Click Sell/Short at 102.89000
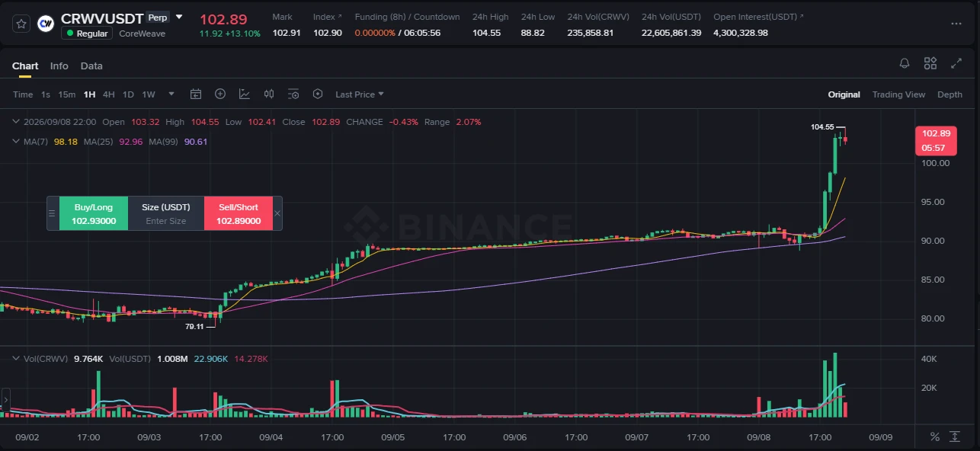This screenshot has width=980, height=451. [x=239, y=213]
